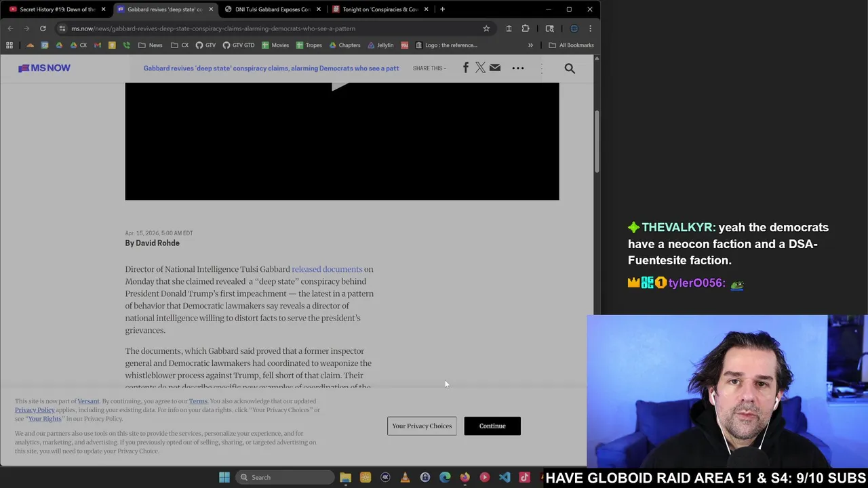
Task: Click the Windows taskbar Search box
Action: click(x=285, y=477)
